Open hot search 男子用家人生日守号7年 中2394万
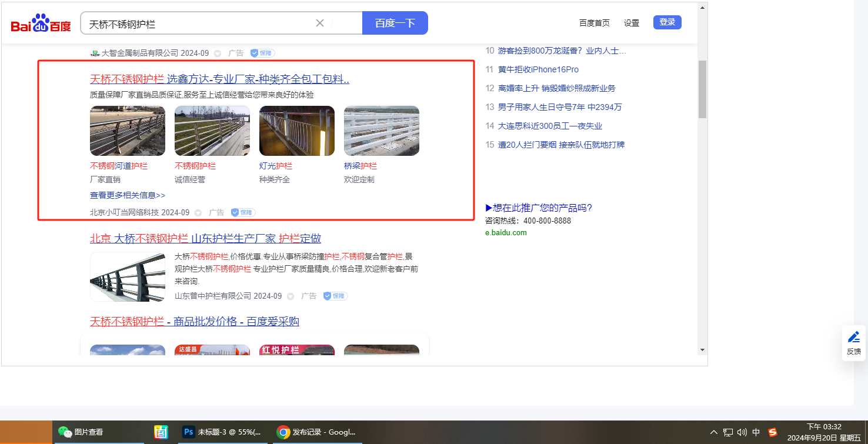Image resolution: width=868 pixels, height=444 pixels. click(x=560, y=107)
